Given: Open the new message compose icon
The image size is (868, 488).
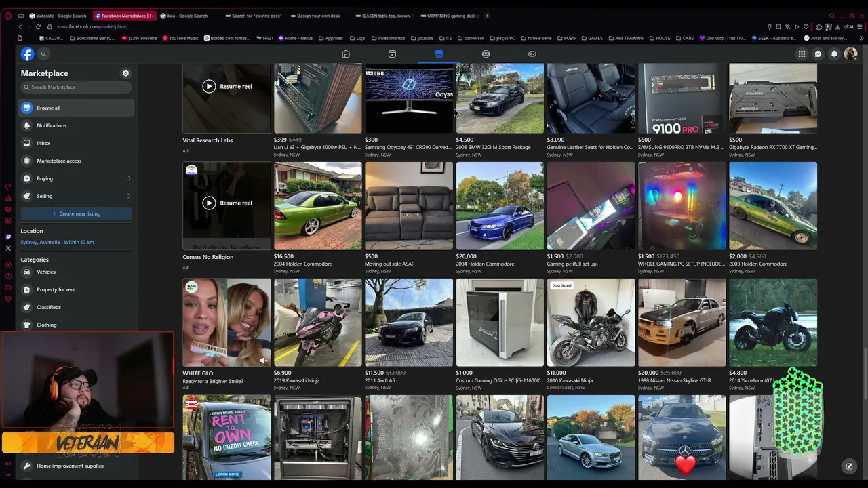Looking at the screenshot, I should [849, 466].
